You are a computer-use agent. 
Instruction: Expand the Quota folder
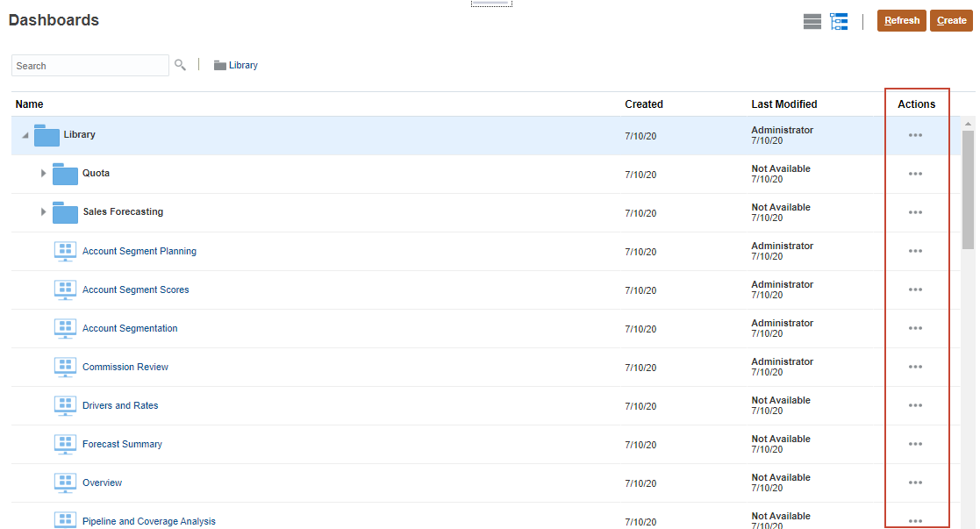43,174
